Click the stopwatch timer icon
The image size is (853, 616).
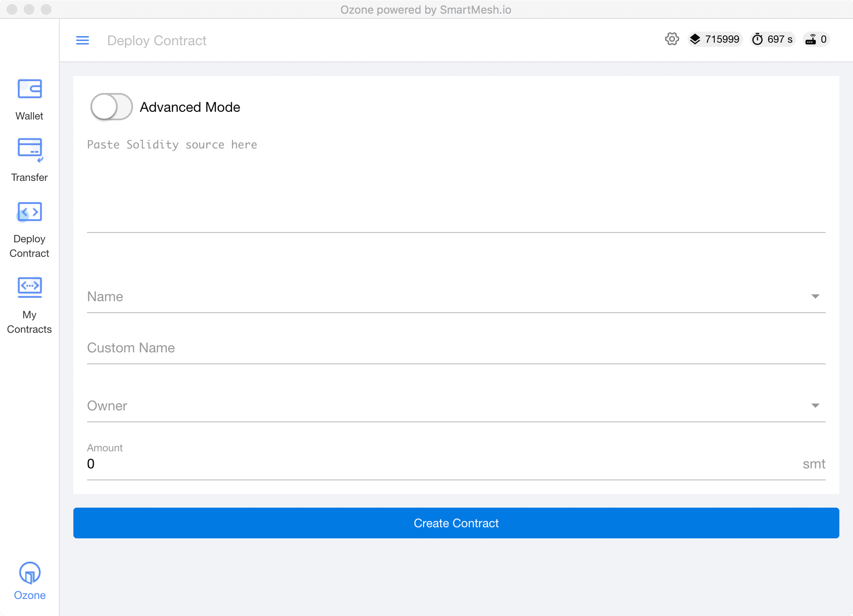[757, 39]
